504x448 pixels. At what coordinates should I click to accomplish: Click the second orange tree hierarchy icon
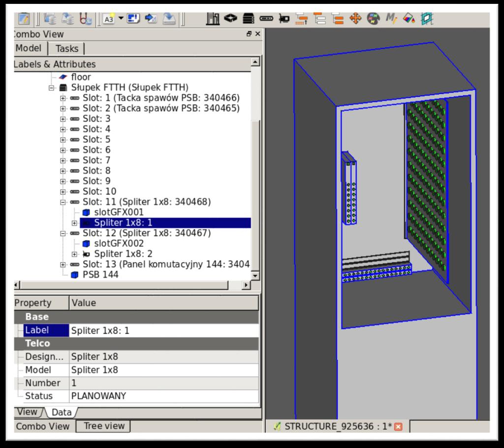319,19
